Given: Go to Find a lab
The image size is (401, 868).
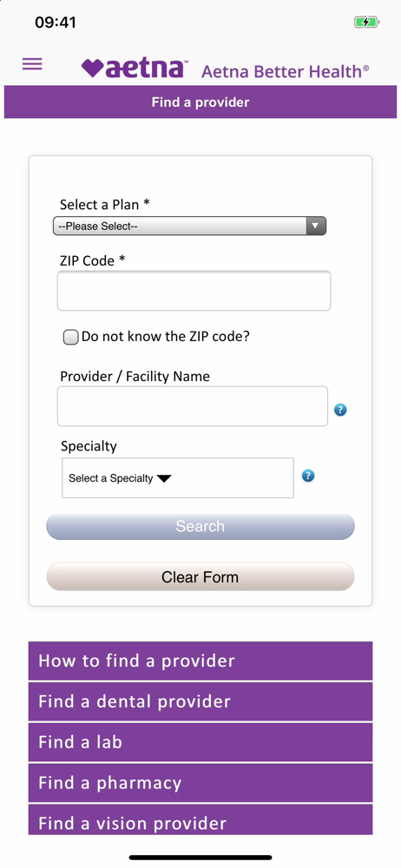Looking at the screenshot, I should click(x=200, y=742).
